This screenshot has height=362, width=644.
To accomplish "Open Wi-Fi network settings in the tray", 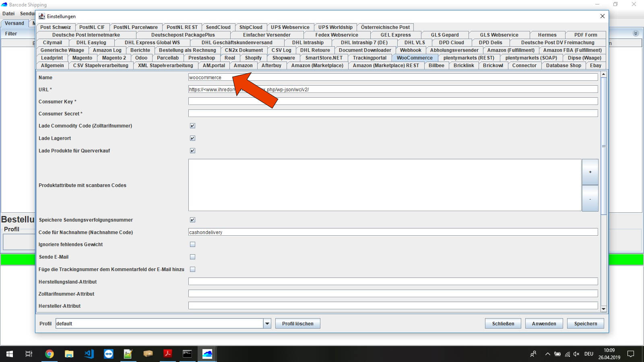I will click(568, 354).
